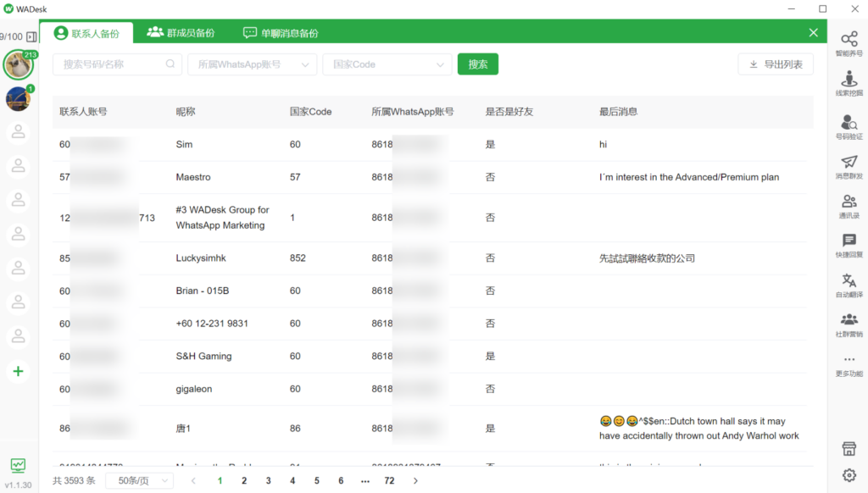Screen dimensions: 868x493
Task: Open the 更多功能 more functions menu
Action: [x=849, y=365]
